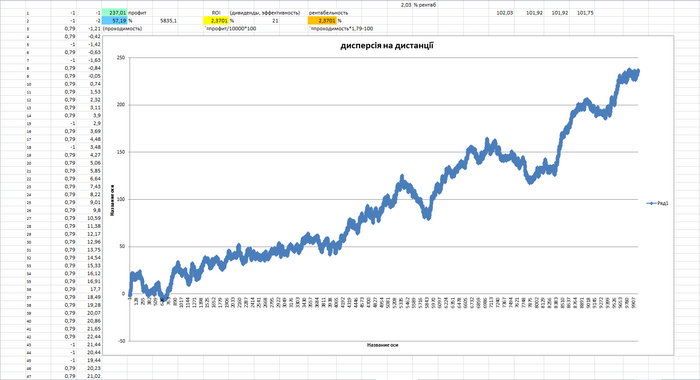Select the Ряд1 legend entry
The width and height of the screenshot is (700, 380).
coord(657,203)
